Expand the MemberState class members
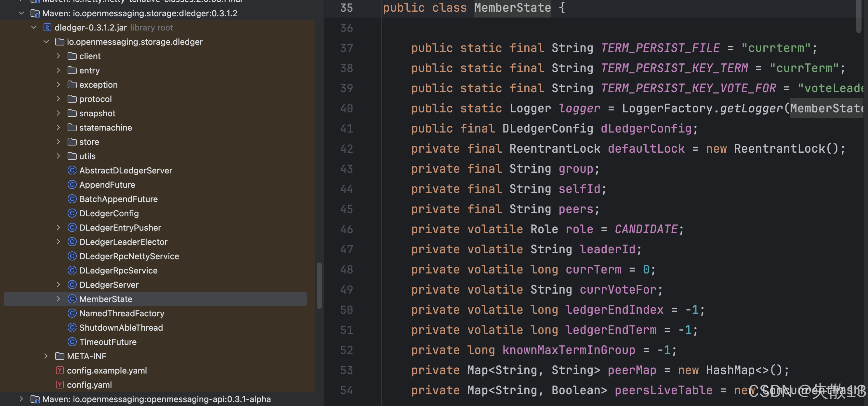This screenshot has width=868, height=406. (58, 299)
